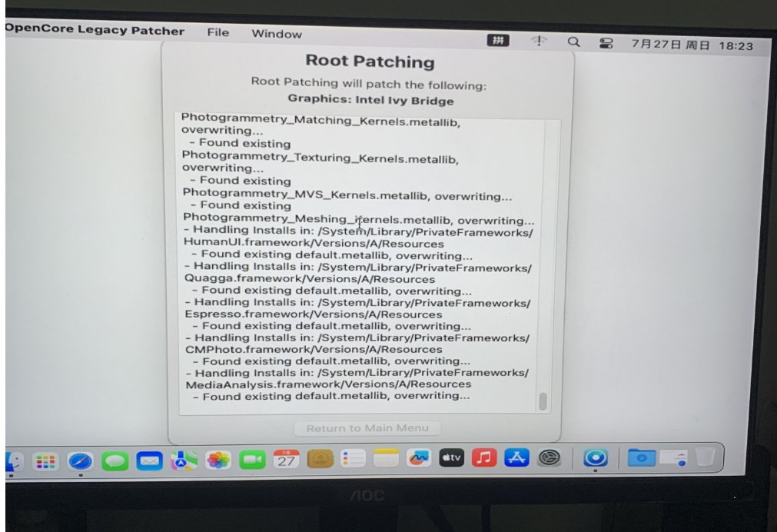Open System Settings from the dock
Viewport: 777px width, 532px height.
tap(549, 457)
